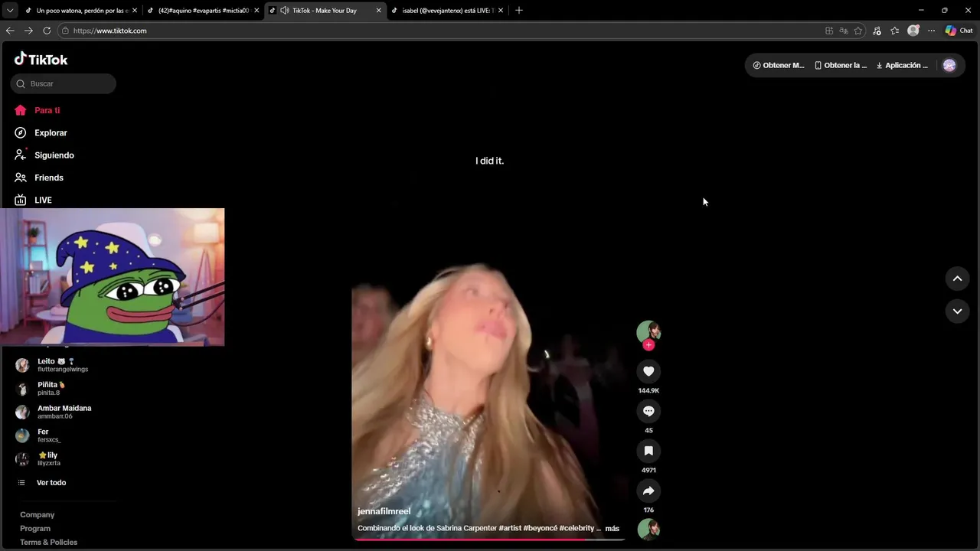Image resolution: width=980 pixels, height=551 pixels.
Task: Reload the page
Action: (x=47, y=31)
